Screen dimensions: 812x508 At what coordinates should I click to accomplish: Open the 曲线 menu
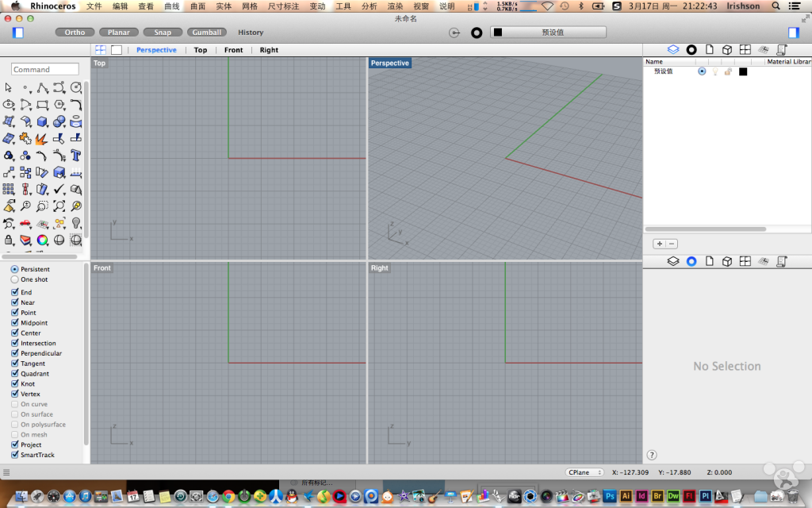click(x=171, y=6)
